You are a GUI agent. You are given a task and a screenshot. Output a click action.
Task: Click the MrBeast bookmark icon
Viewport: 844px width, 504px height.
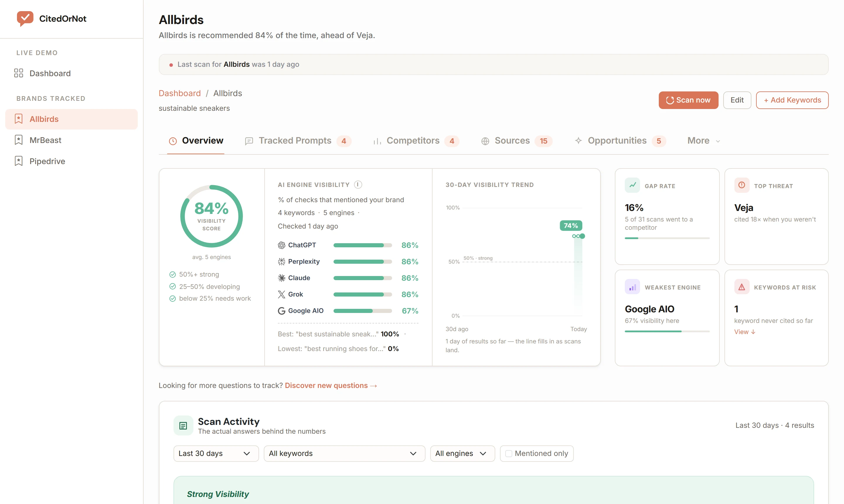(19, 140)
